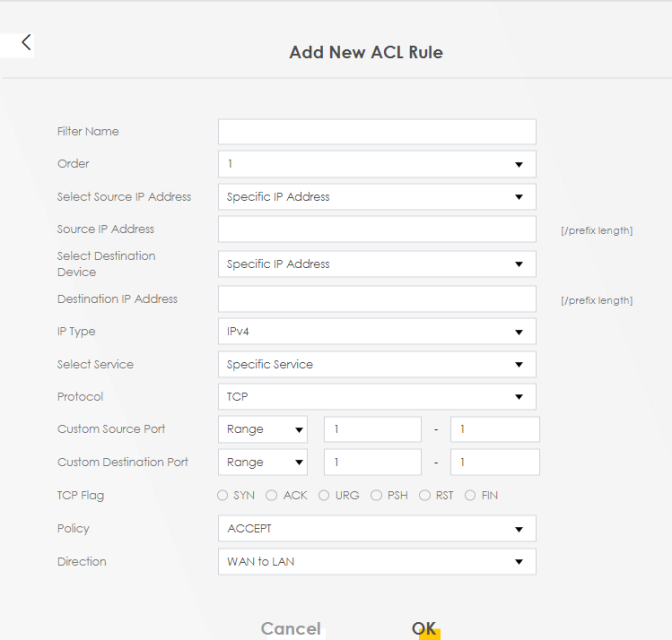
Task: Click the Cancel button
Action: pos(291,628)
